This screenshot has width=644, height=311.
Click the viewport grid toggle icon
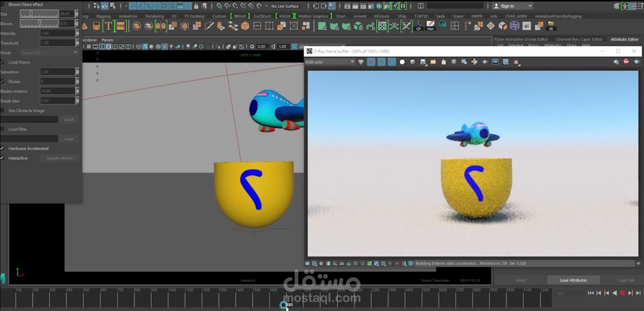(89, 47)
